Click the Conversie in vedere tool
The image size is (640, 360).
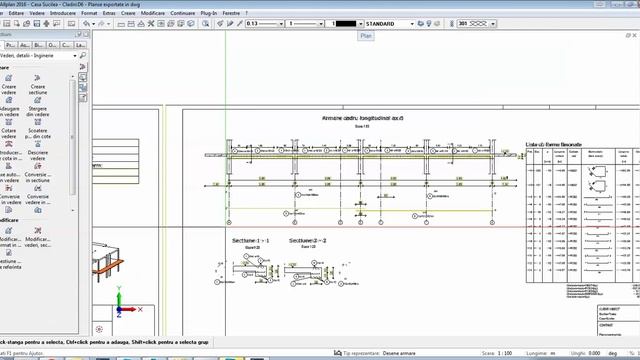[x=9, y=195]
